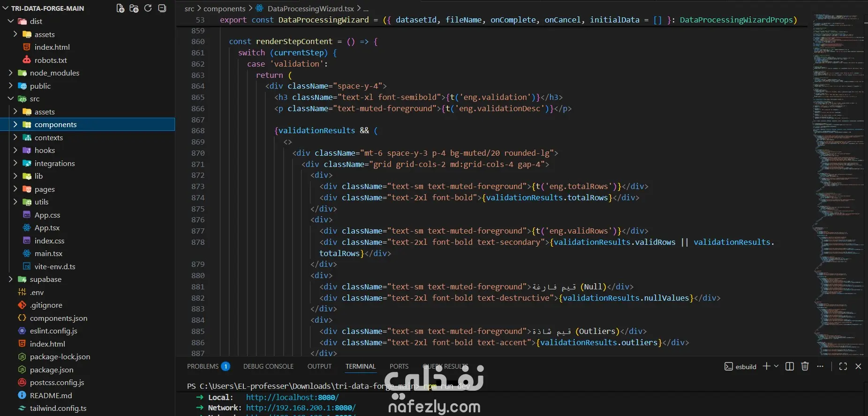868x416 pixels.
Task: Expand the integrations folder
Action: (15, 163)
